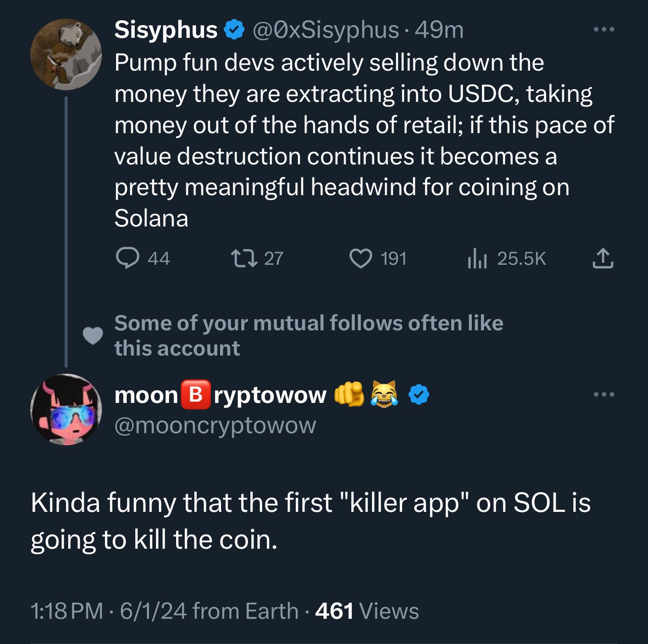The height and width of the screenshot is (644, 648).
Task: Tap the share upload icon
Action: 602,258
